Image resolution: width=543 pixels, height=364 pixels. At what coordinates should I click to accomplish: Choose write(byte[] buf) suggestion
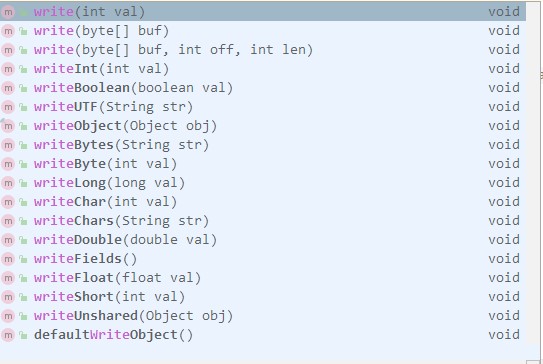click(x=263, y=31)
